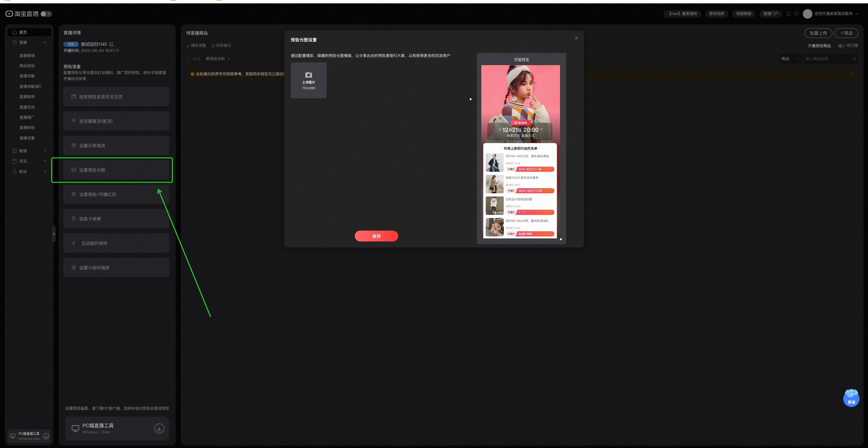
Task: Dismiss the yellow notice banner
Action: (852, 74)
